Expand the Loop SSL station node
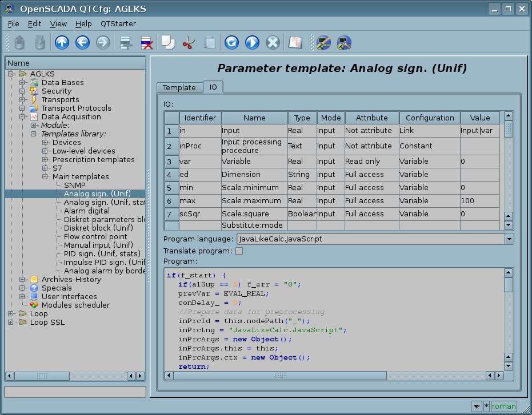 pos(11,323)
